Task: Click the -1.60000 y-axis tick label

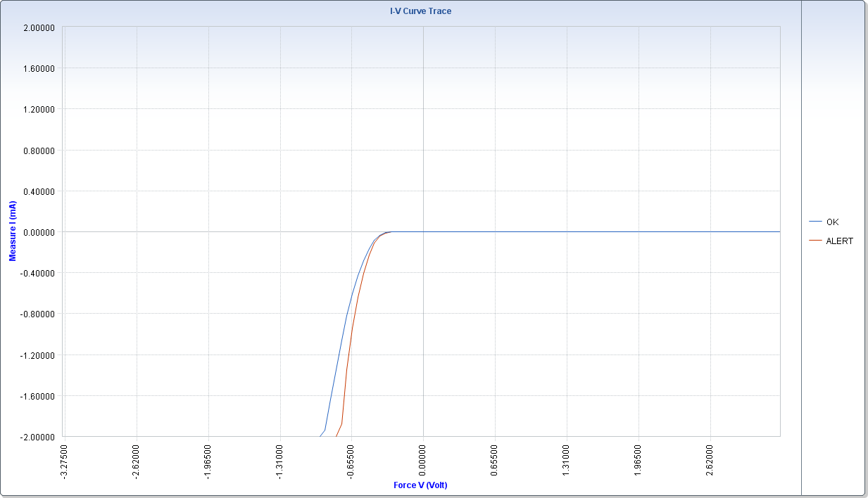Action: coord(39,396)
